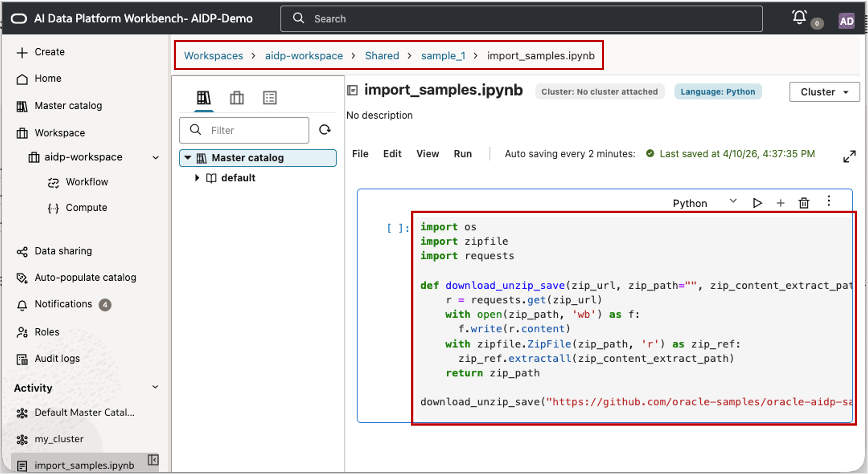
Task: Open cell options three-dot menu
Action: coord(829,201)
